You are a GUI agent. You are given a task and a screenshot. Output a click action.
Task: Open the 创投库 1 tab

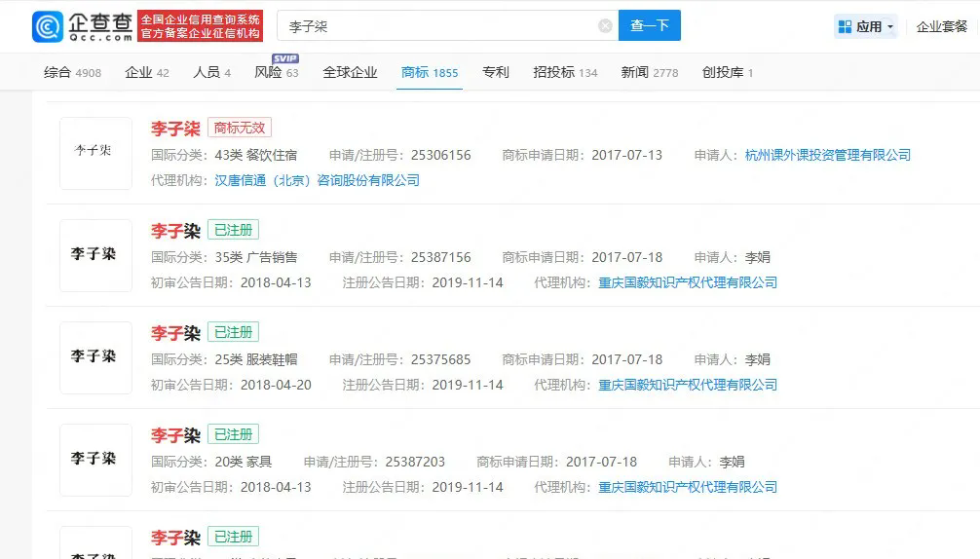pos(728,72)
